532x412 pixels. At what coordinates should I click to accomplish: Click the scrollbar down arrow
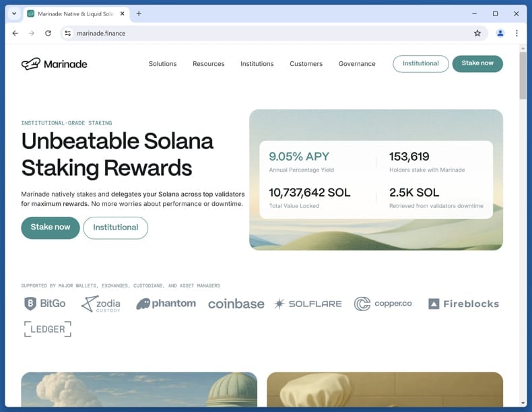coord(523,403)
